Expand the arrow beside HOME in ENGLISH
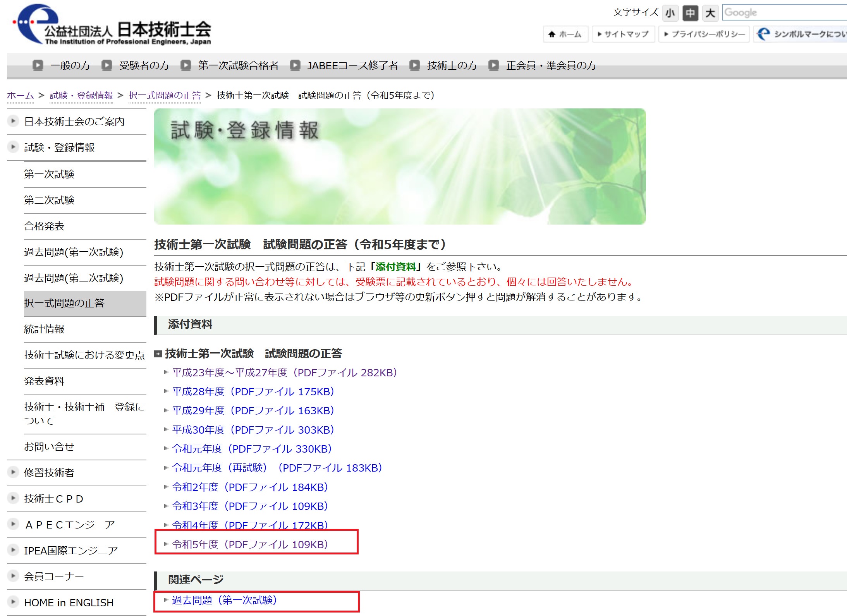 pos(13,602)
